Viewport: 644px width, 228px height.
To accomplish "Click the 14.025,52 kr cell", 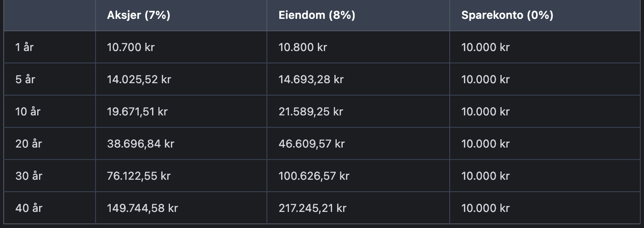I will (139, 79).
